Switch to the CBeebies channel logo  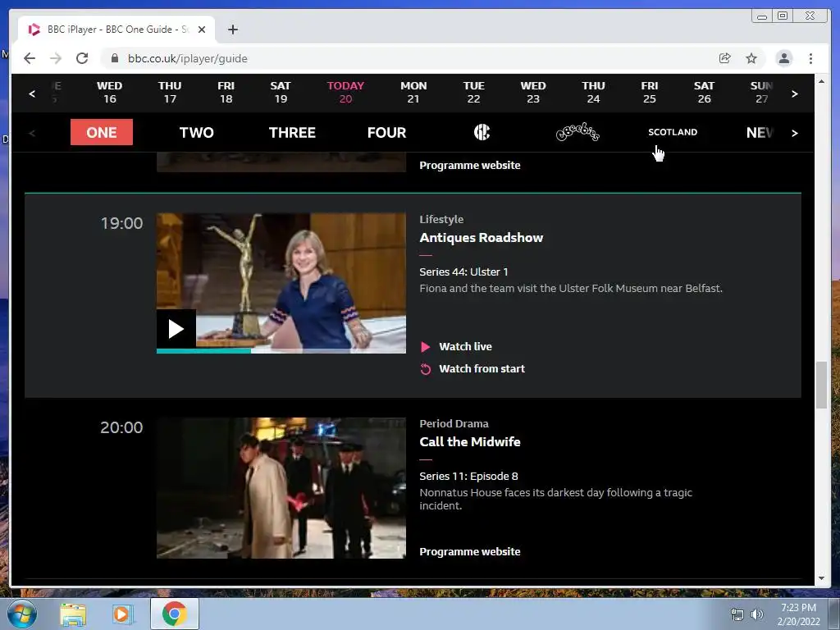(x=577, y=132)
